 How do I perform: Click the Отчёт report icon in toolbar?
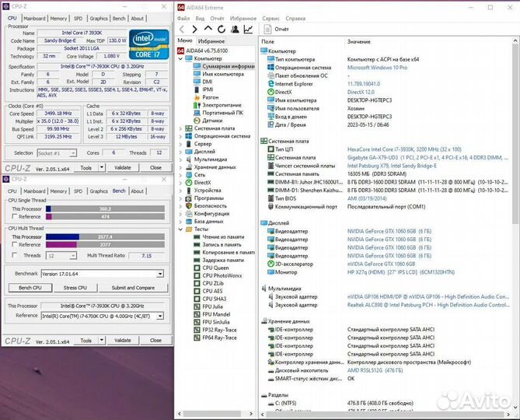267,30
